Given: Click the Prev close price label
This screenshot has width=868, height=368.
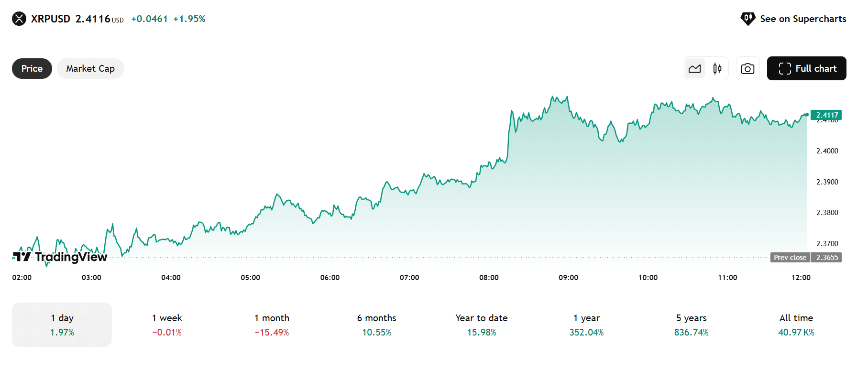Looking at the screenshot, I should tap(790, 257).
